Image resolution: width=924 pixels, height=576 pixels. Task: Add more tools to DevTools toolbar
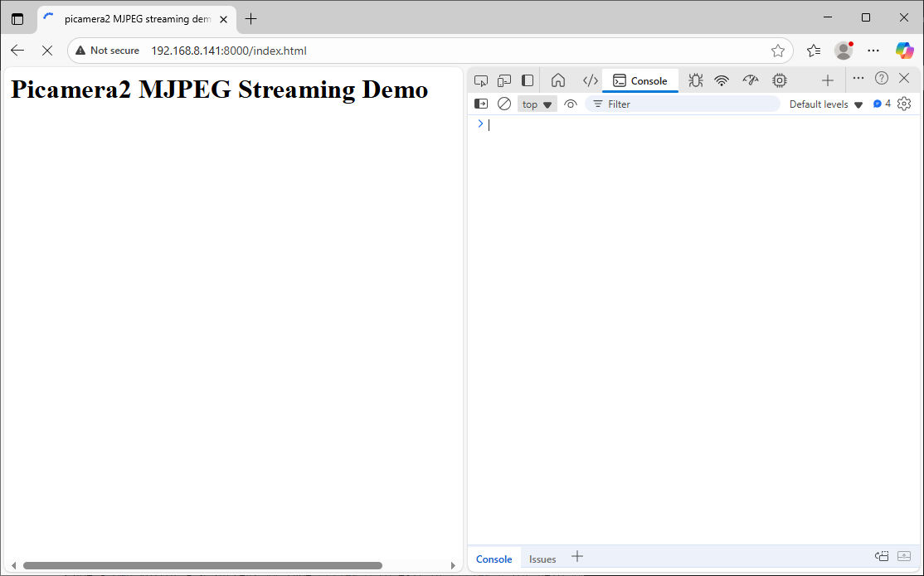(x=827, y=80)
